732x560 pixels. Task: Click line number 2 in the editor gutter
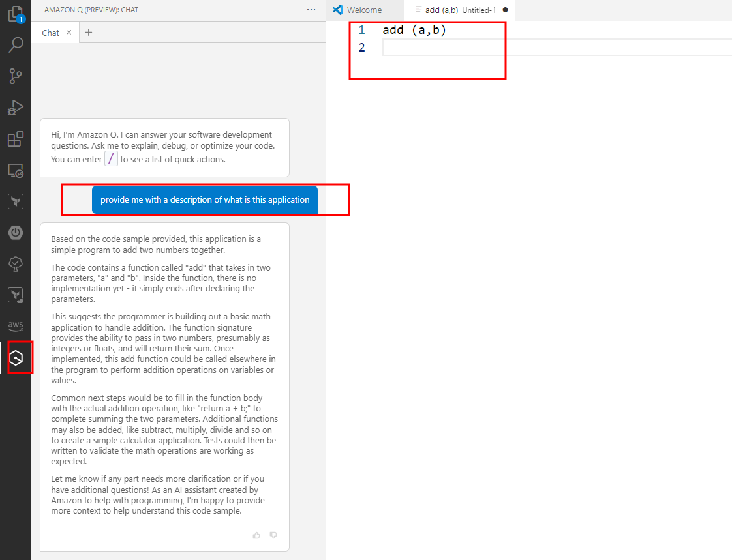[361, 48]
